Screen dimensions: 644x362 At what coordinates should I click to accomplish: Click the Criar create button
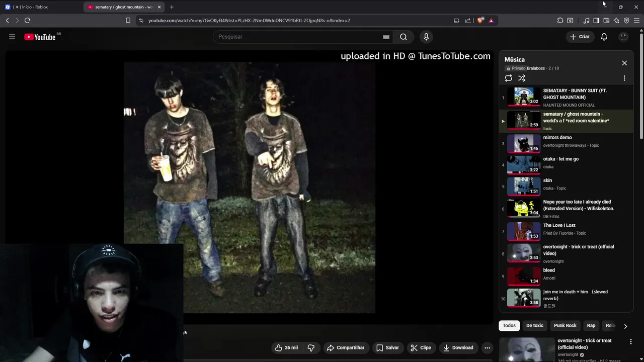[580, 37]
